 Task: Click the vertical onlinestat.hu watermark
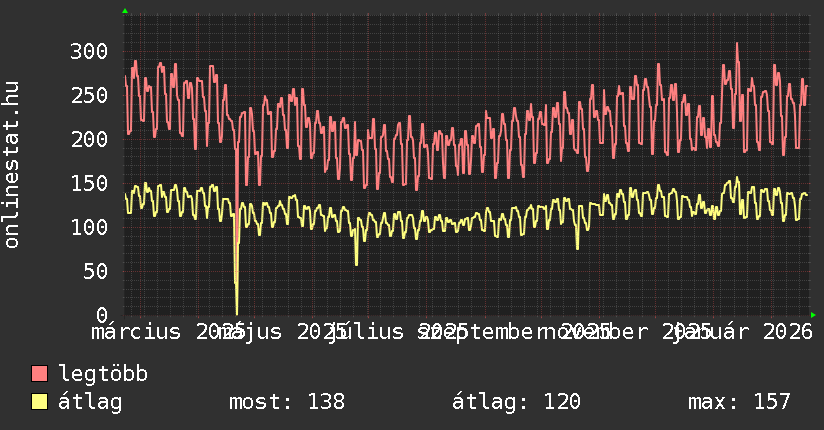tap(12, 165)
